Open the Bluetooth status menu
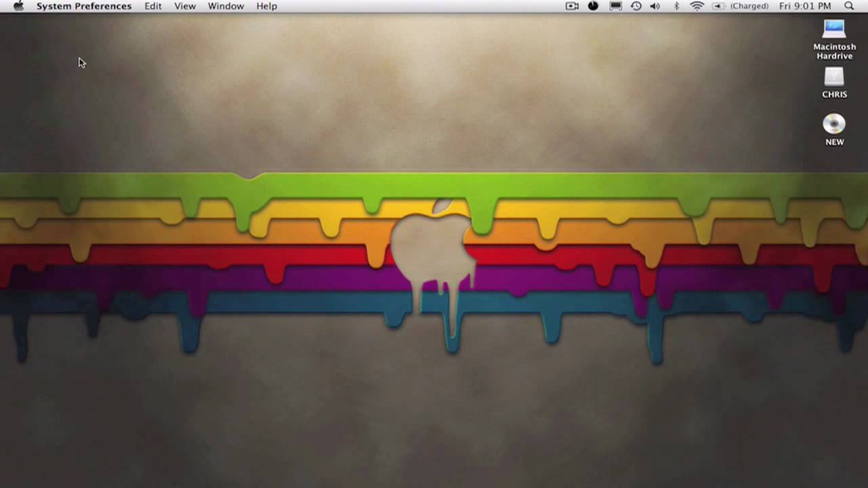This screenshot has height=488, width=868. tap(676, 6)
